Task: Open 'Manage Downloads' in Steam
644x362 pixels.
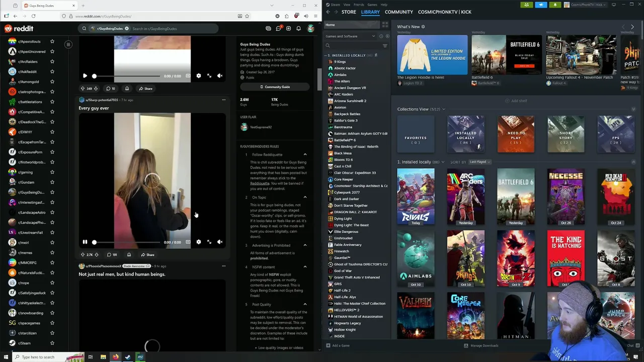Action: [481, 345]
